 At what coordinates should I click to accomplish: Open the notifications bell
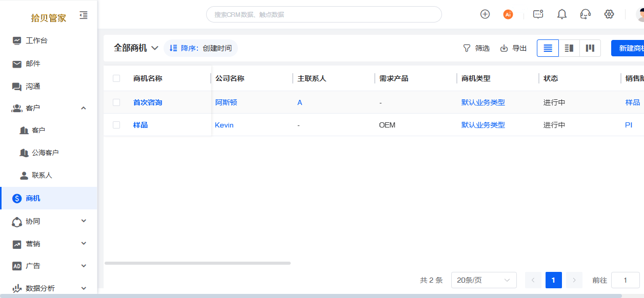562,14
